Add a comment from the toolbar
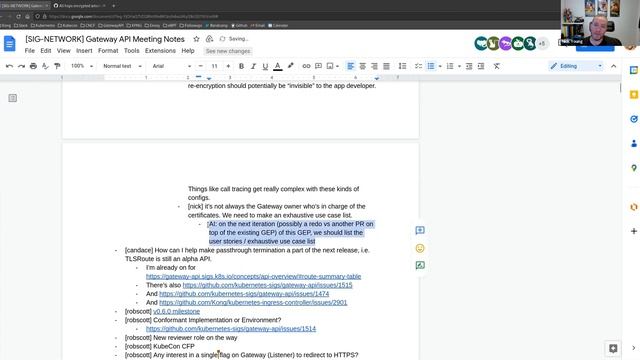 [318, 66]
